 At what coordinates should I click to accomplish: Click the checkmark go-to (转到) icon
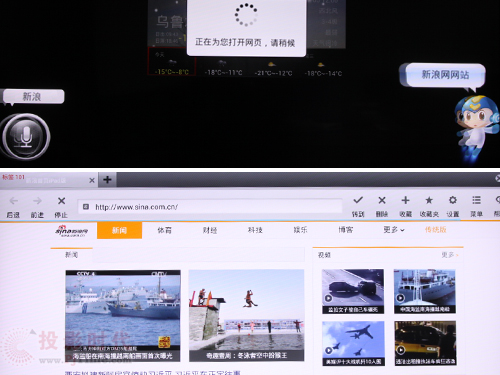358,200
